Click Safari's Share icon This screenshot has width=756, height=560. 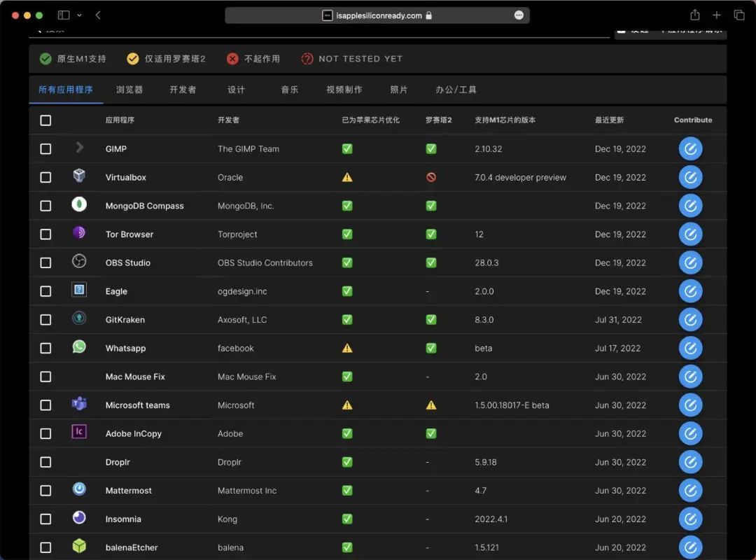tap(694, 15)
